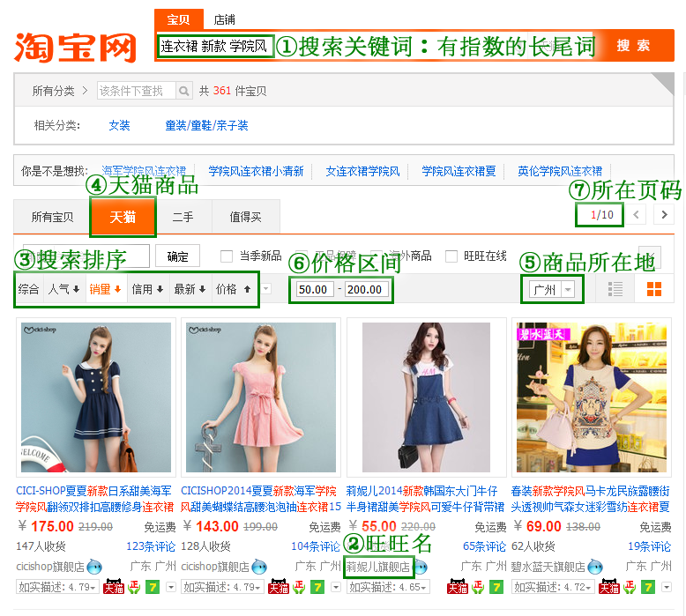This screenshot has height=616, width=686.
Task: Check the 旺旺在线 filter box
Action: click(x=451, y=256)
